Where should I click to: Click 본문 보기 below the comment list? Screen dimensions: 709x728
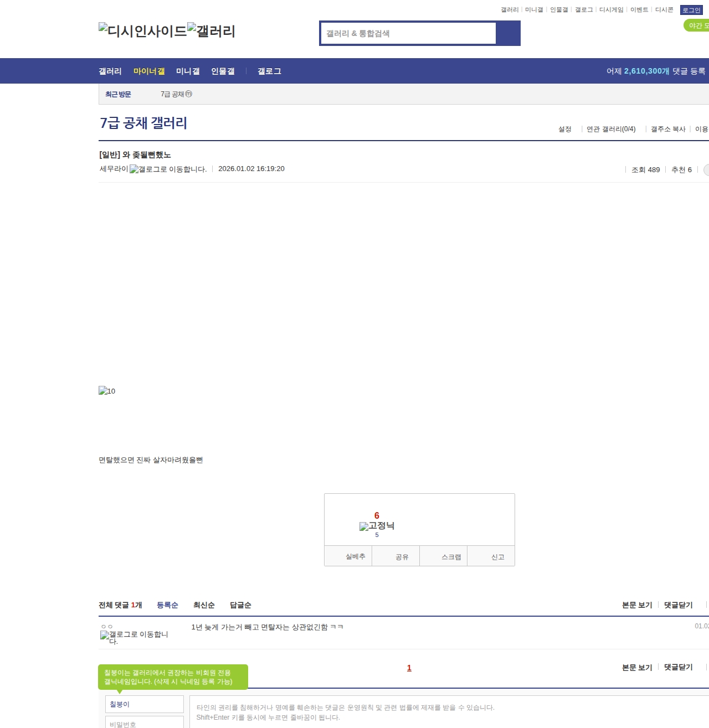click(637, 668)
